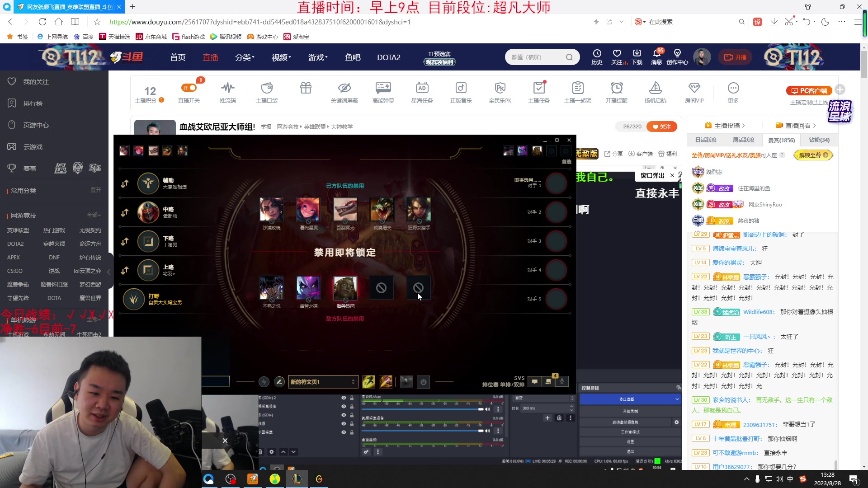Go to 首页 in top navigation
Screen dimensions: 868x488
point(178,57)
